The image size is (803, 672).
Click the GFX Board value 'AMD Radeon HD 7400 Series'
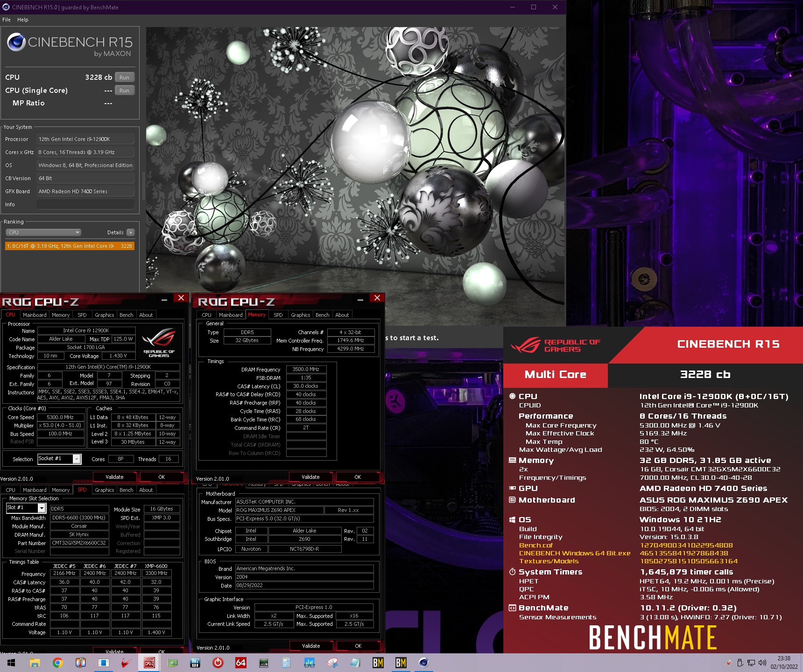[x=85, y=191]
